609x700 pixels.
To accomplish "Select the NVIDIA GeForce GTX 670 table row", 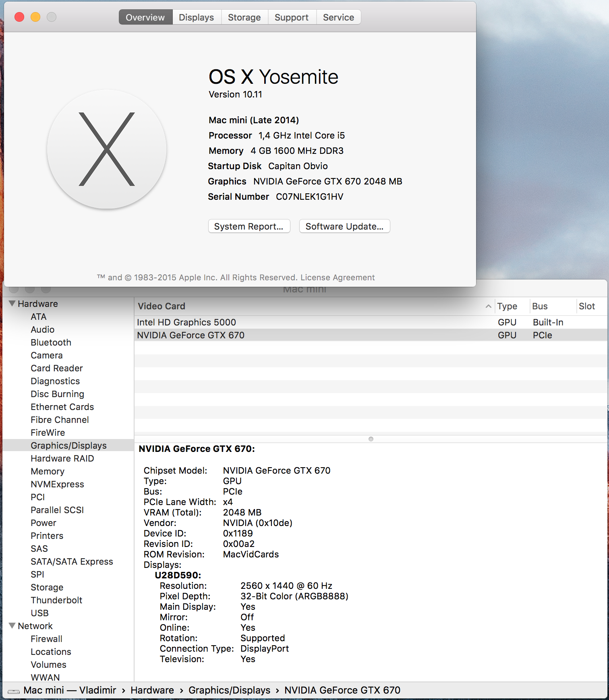I will coord(371,335).
